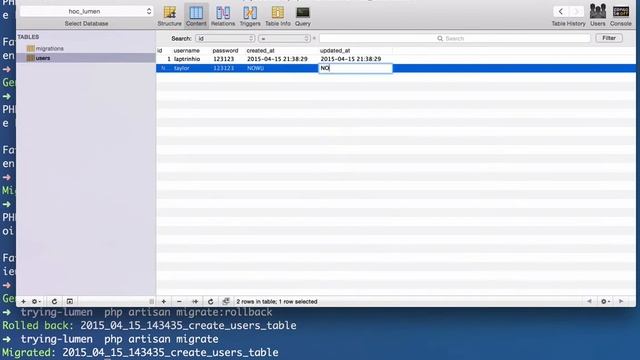Add a new table with plus icon
Viewport: 640px width, 360px height.
click(23, 302)
